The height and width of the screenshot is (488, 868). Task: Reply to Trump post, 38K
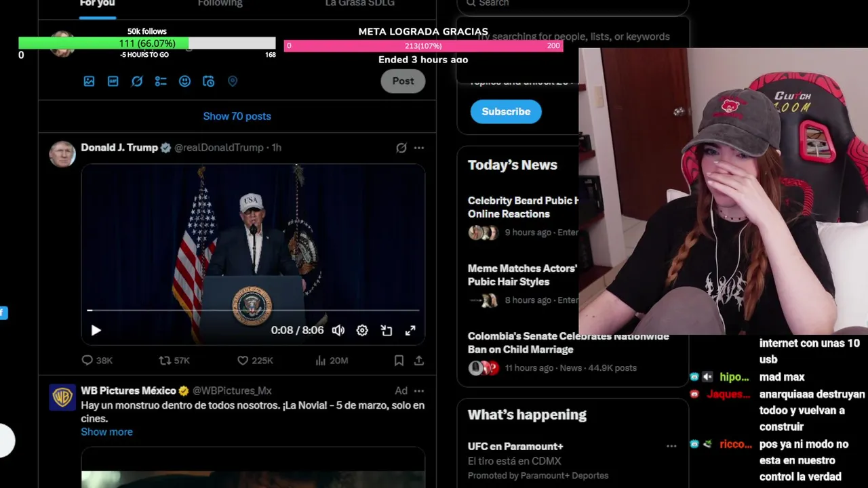pyautogui.click(x=97, y=361)
